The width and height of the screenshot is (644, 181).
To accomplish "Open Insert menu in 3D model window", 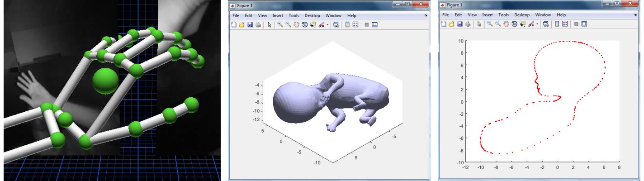I will (278, 15).
